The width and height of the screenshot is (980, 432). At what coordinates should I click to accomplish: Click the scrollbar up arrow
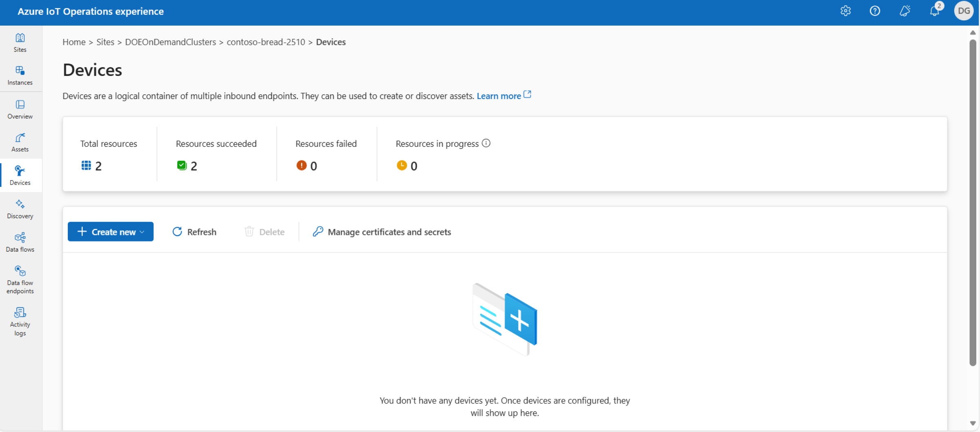coord(973,33)
